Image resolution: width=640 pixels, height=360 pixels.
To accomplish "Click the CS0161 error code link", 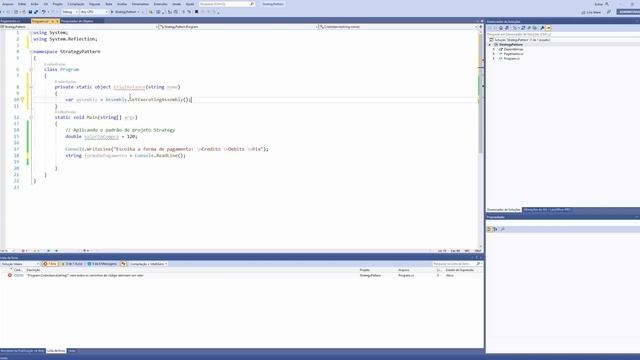I will pos(19,276).
